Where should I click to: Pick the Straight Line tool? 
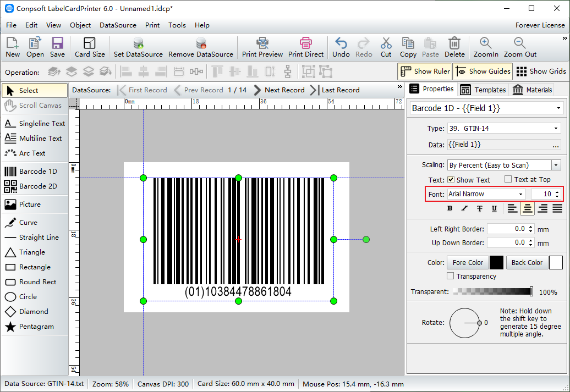coord(35,238)
